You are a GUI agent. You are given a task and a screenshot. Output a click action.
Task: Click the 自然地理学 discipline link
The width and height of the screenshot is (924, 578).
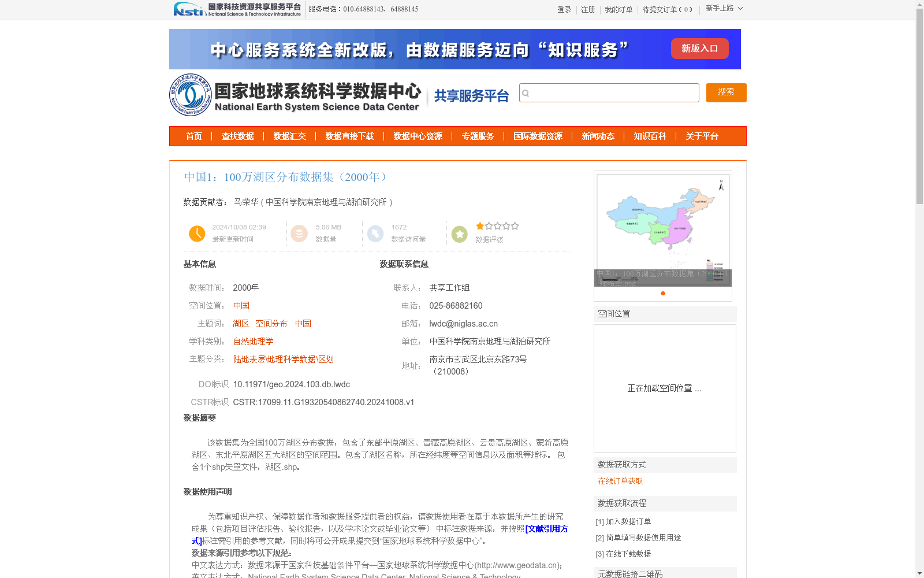pos(254,342)
